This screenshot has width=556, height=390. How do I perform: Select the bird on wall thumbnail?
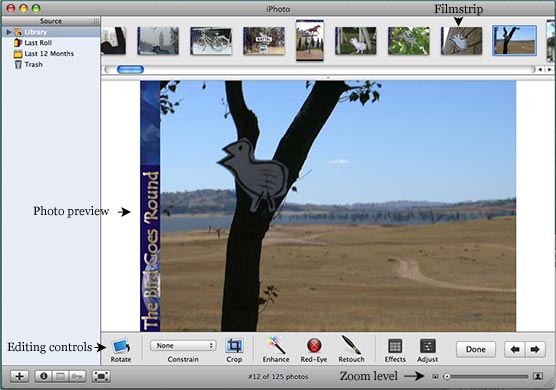tap(461, 41)
